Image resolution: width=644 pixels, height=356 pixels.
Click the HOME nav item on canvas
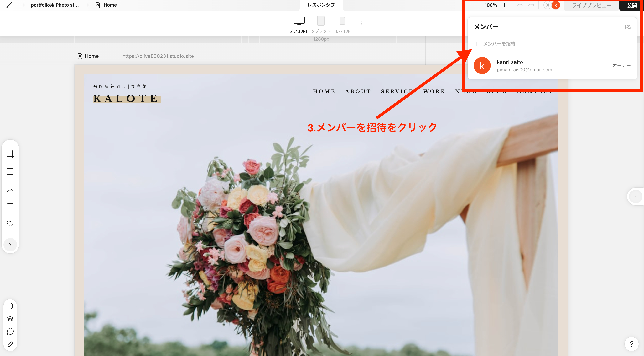click(x=324, y=91)
